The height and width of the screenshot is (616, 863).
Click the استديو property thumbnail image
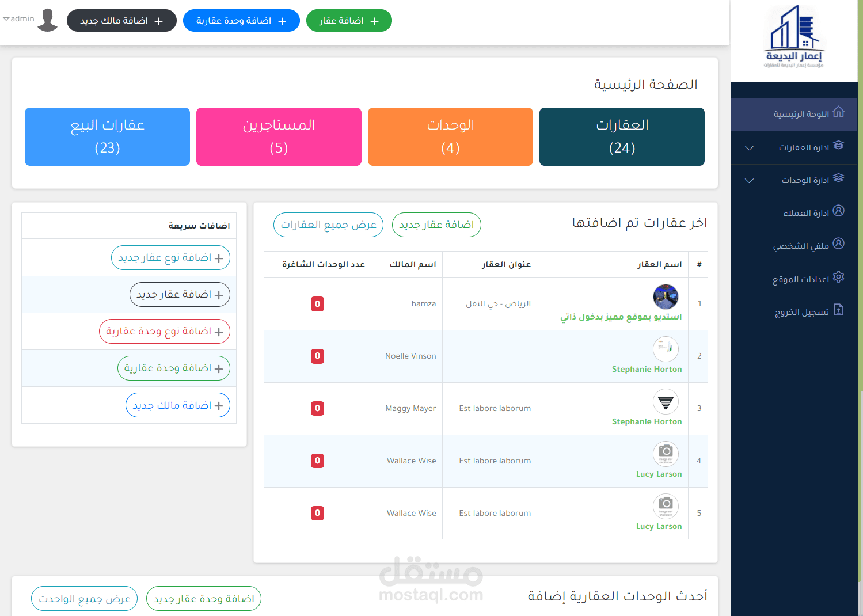coord(666,296)
